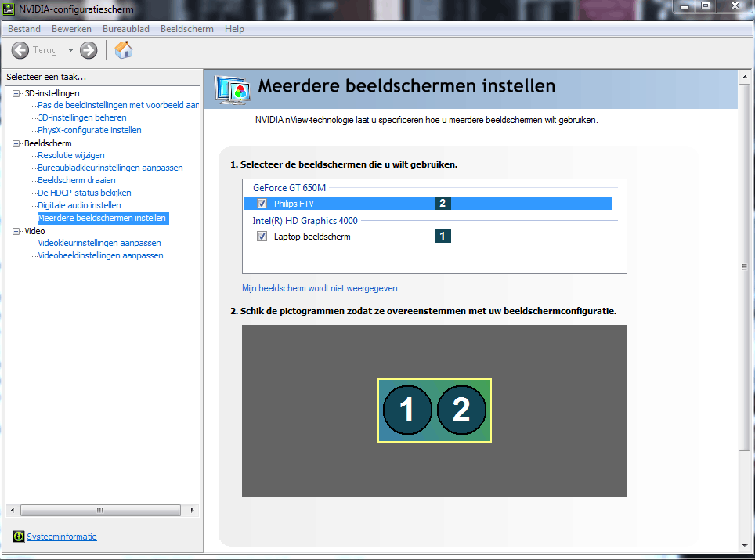Click the Systeeminformatie icon
Screen dimensions: 755x560
click(18, 537)
